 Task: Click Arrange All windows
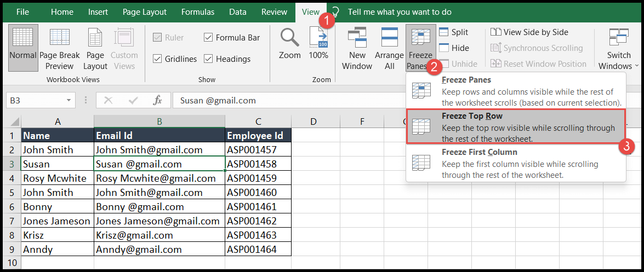(x=389, y=48)
